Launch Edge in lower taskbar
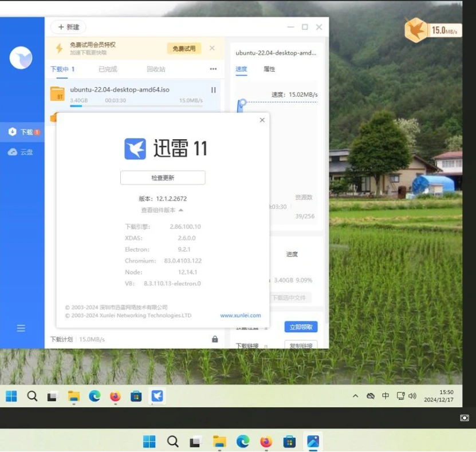This screenshot has width=476, height=452. coord(243,441)
